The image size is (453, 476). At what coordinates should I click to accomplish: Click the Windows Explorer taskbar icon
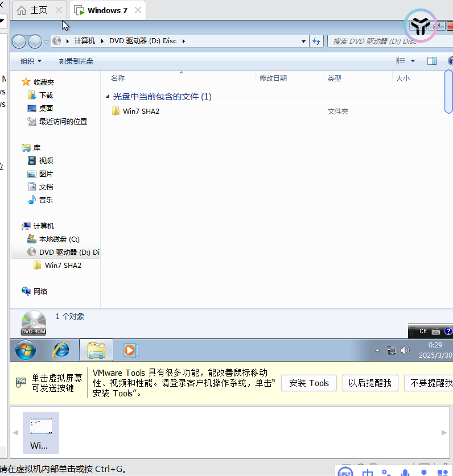pyautogui.click(x=96, y=350)
